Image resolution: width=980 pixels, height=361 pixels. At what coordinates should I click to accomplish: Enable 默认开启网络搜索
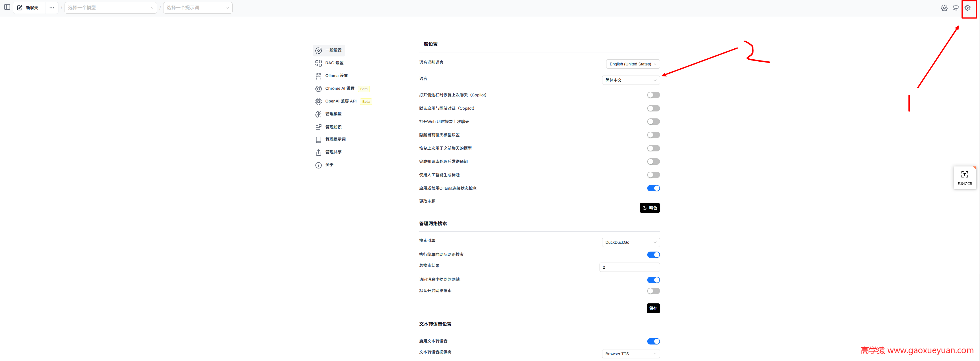point(653,291)
